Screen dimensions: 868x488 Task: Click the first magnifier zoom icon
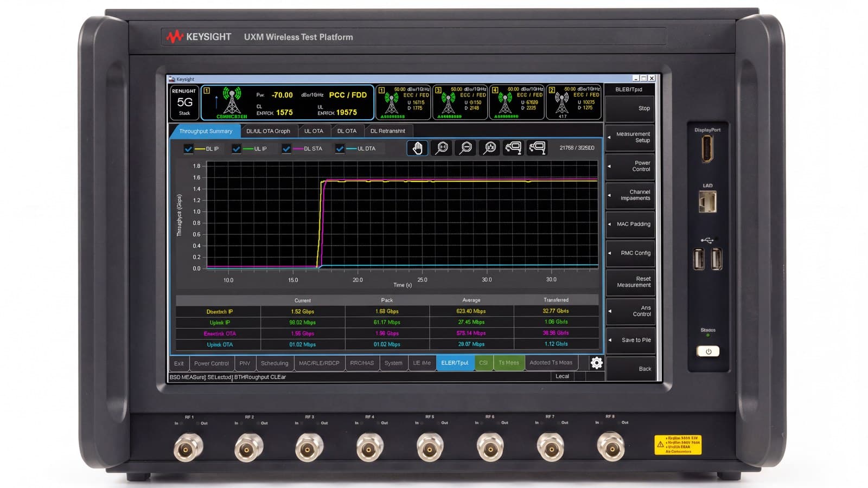pos(442,148)
